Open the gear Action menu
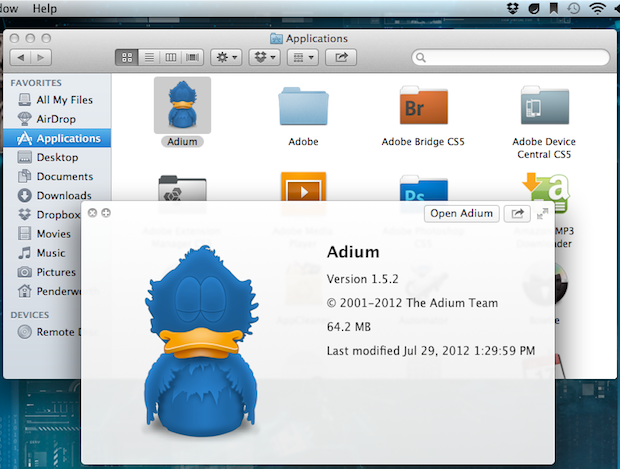 point(226,58)
